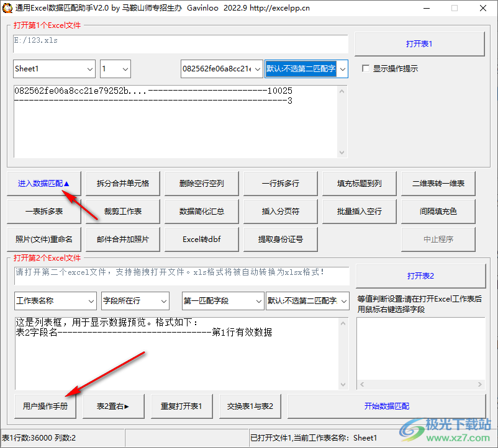Open 工作表名称 dropdown for table 2
Image resolution: width=498 pixels, height=448 pixels.
(55, 301)
